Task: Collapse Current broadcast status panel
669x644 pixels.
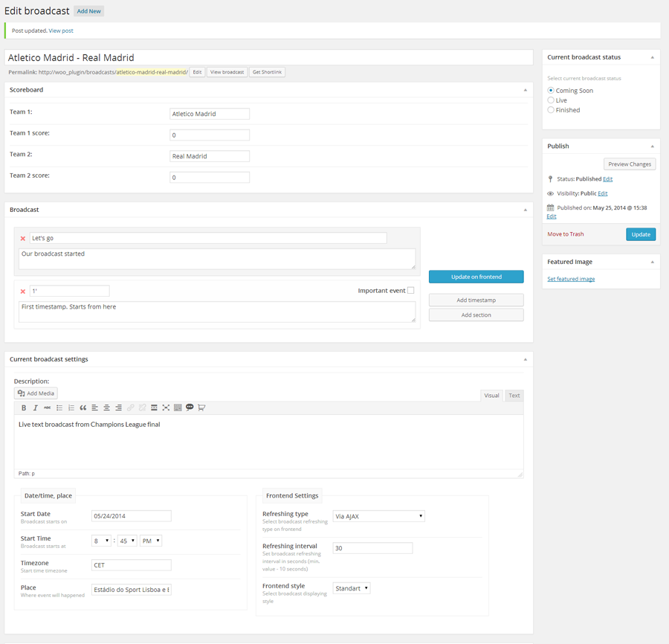Action: coord(653,57)
